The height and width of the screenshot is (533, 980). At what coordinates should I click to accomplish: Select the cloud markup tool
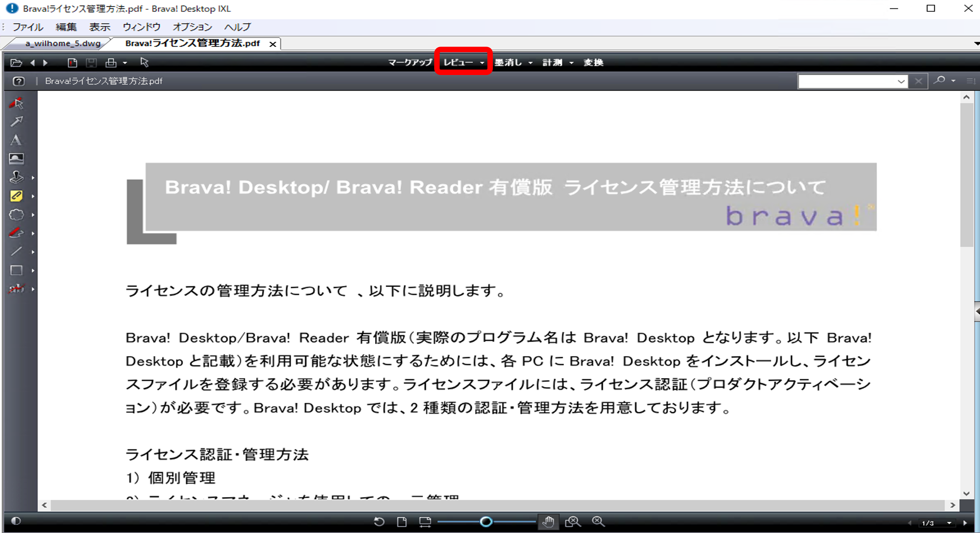[16, 214]
